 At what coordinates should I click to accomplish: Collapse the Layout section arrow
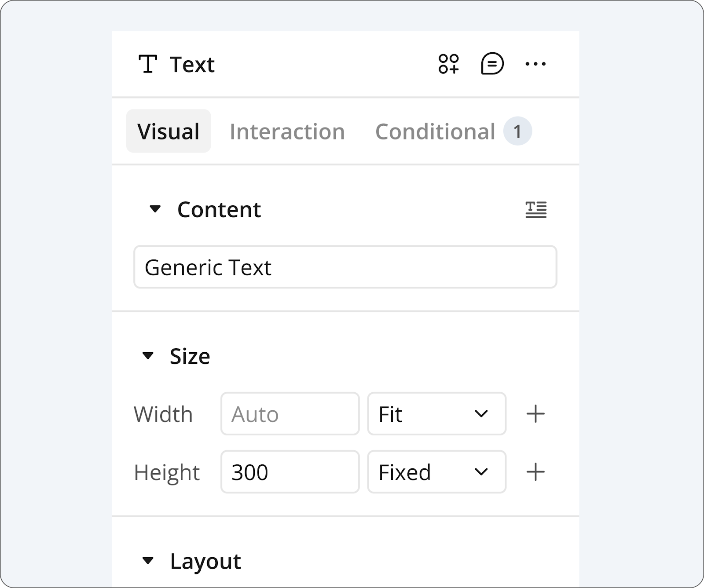coord(148,561)
